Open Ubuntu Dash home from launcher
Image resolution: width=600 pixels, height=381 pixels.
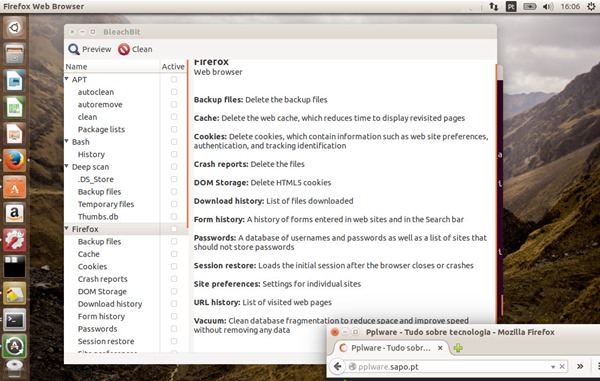pyautogui.click(x=15, y=28)
